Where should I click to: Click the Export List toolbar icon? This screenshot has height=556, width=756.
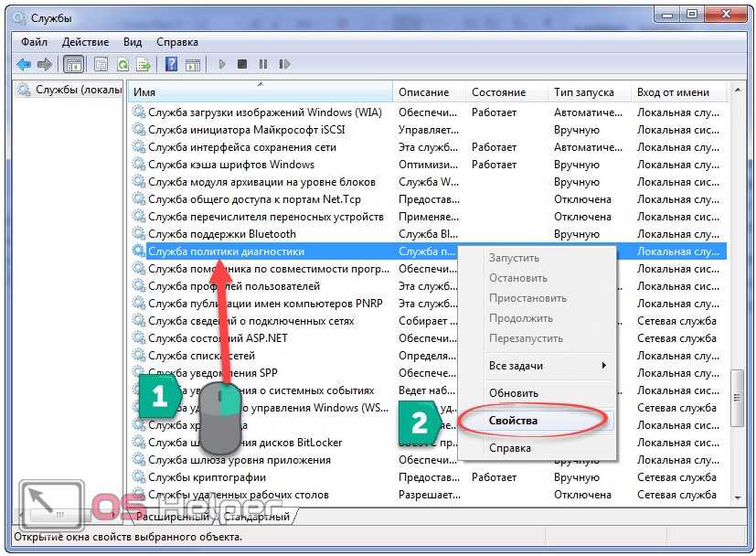click(144, 64)
